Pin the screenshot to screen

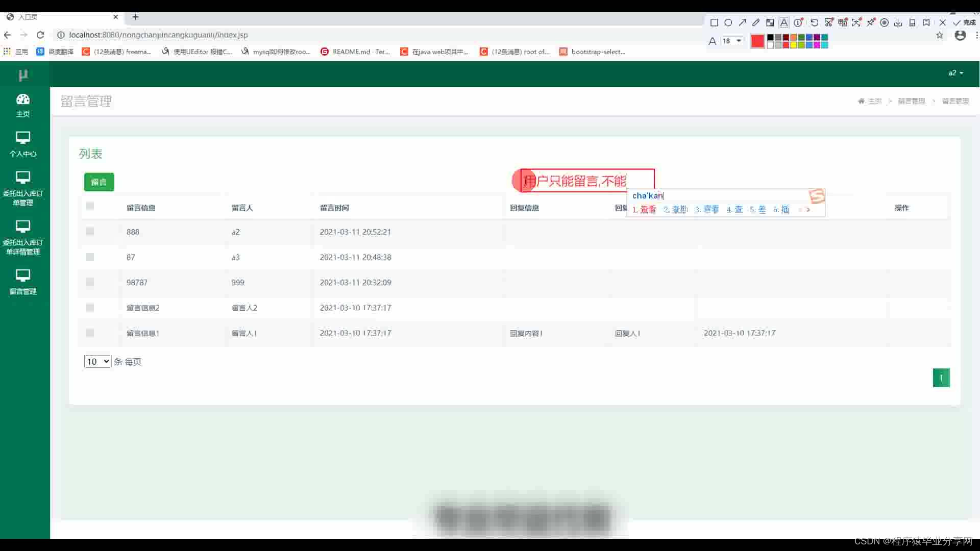point(871,22)
